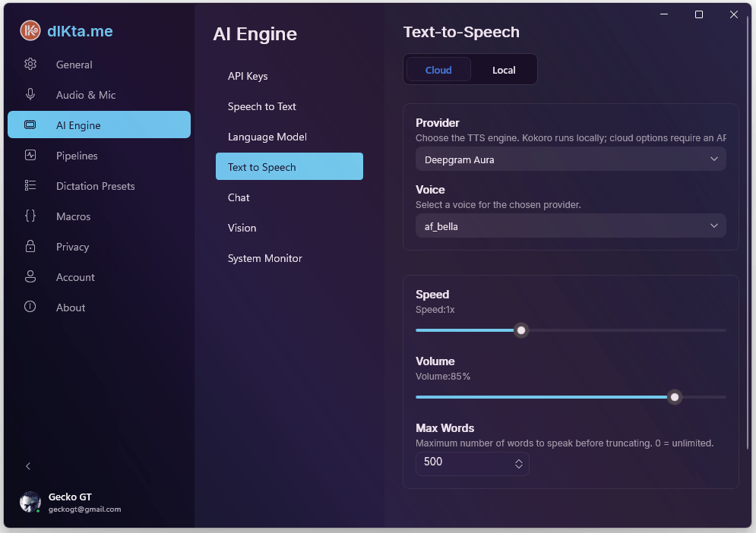This screenshot has width=756, height=533.
Task: Select AI Engine in the sidebar
Action: [100, 125]
